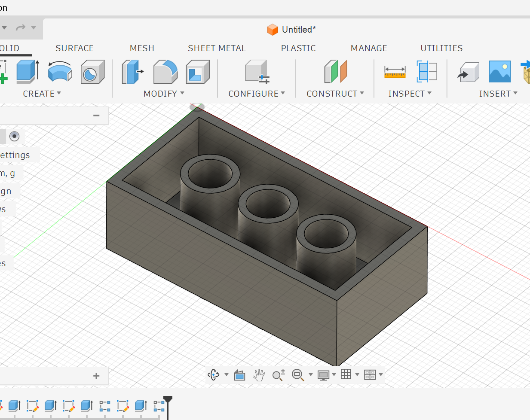This screenshot has width=530, height=420.
Task: Click the Viewports layout icon
Action: 370,375
